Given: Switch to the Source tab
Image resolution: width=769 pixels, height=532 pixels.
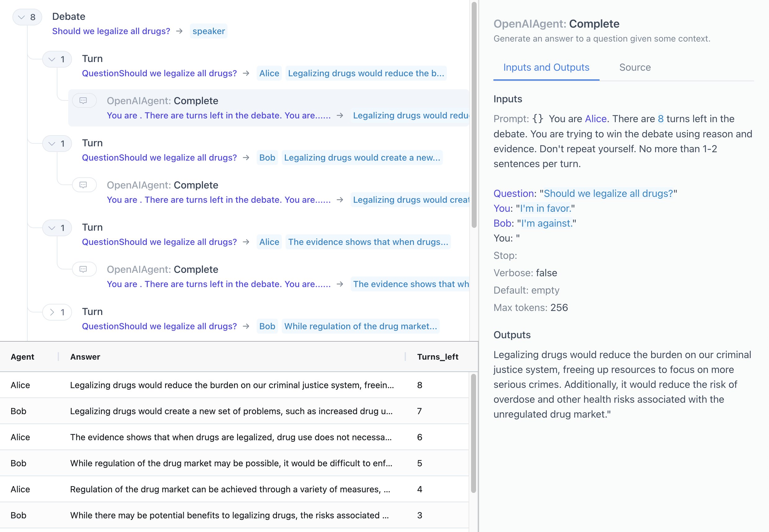Looking at the screenshot, I should click(635, 67).
